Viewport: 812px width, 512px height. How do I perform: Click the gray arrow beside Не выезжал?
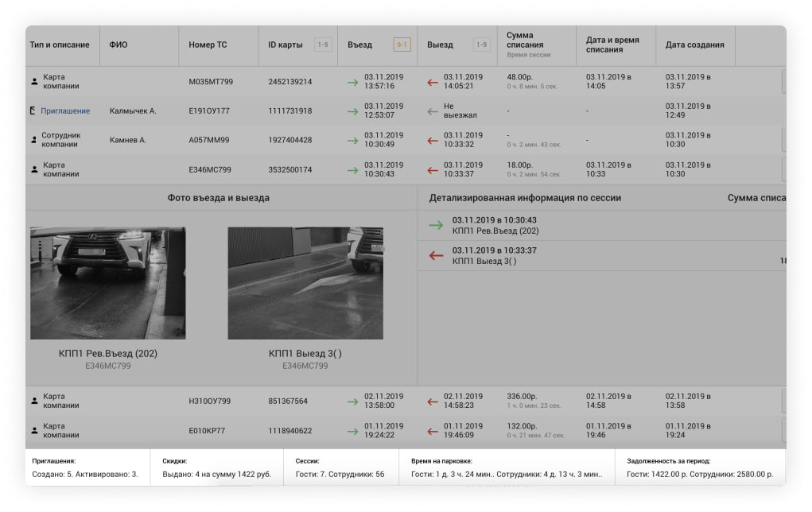coord(433,111)
